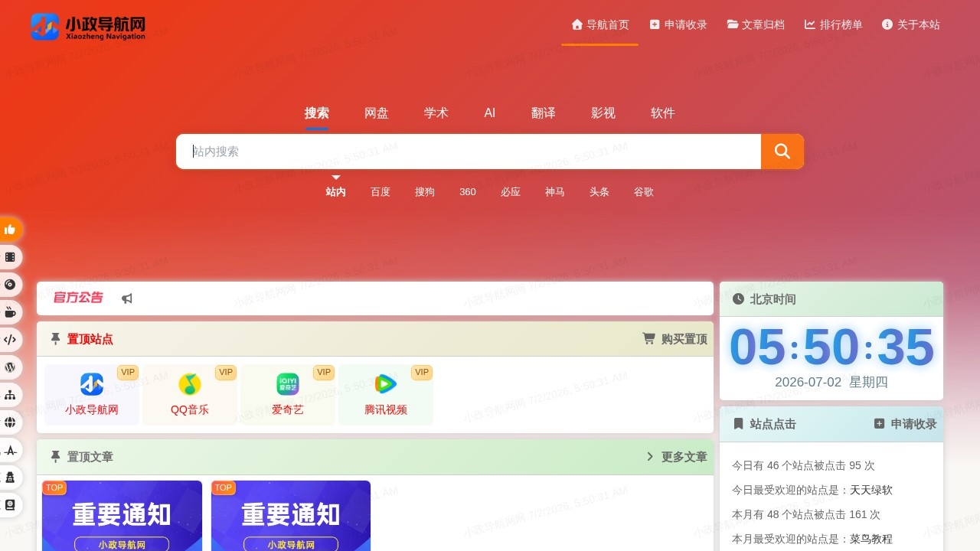Select 360 search engine option

468,192
